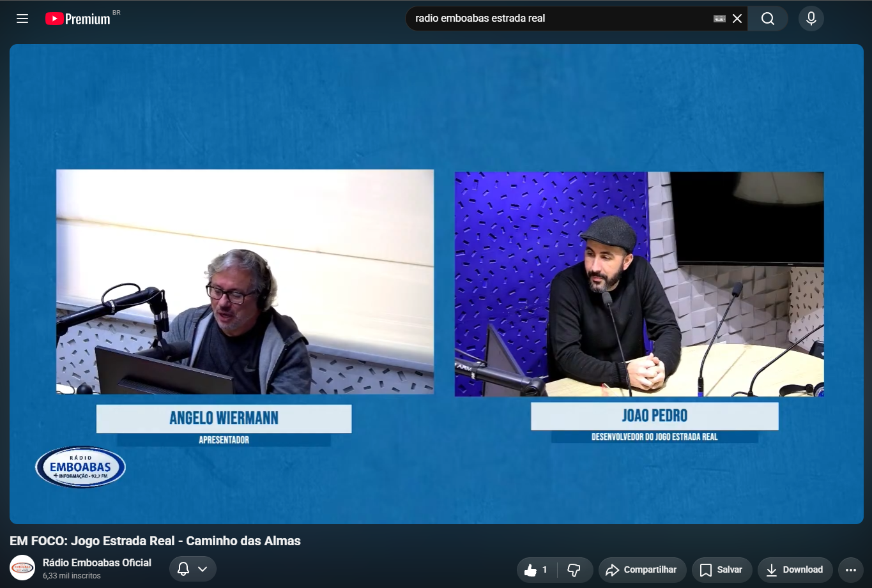
Task: Click the Joao Pedro name caption
Action: pyautogui.click(x=655, y=416)
